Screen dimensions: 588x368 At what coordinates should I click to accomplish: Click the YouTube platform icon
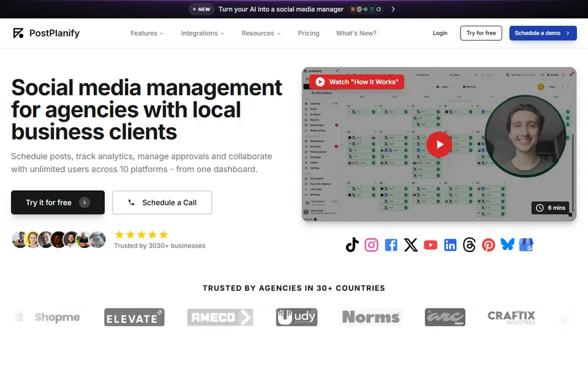[x=431, y=245]
